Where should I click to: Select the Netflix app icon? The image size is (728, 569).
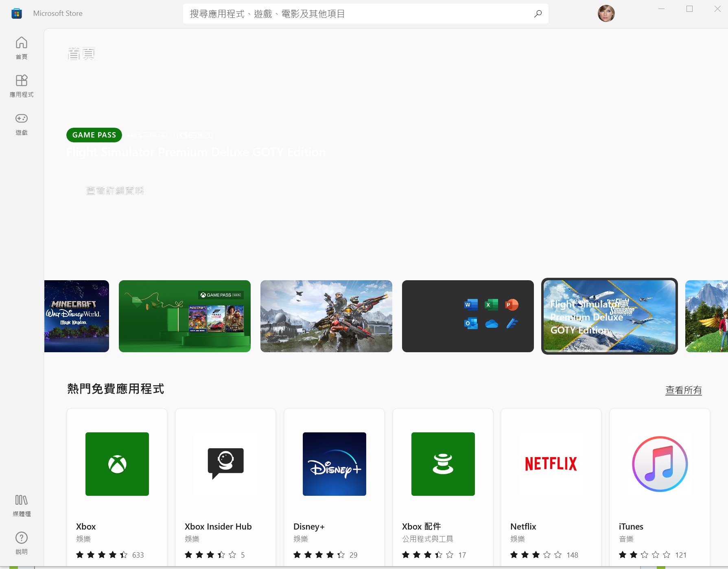(551, 464)
